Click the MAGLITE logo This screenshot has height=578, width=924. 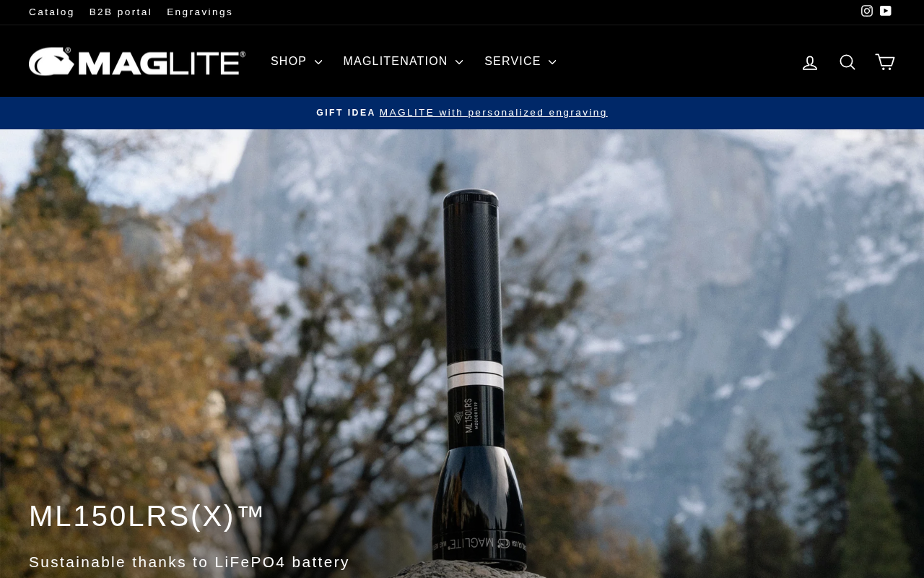[x=137, y=61]
